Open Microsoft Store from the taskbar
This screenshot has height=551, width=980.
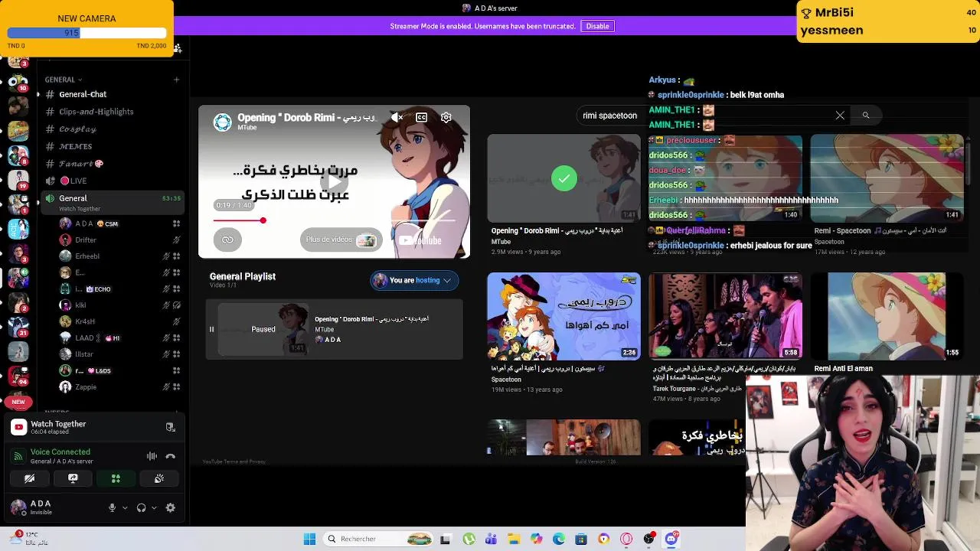click(581, 539)
